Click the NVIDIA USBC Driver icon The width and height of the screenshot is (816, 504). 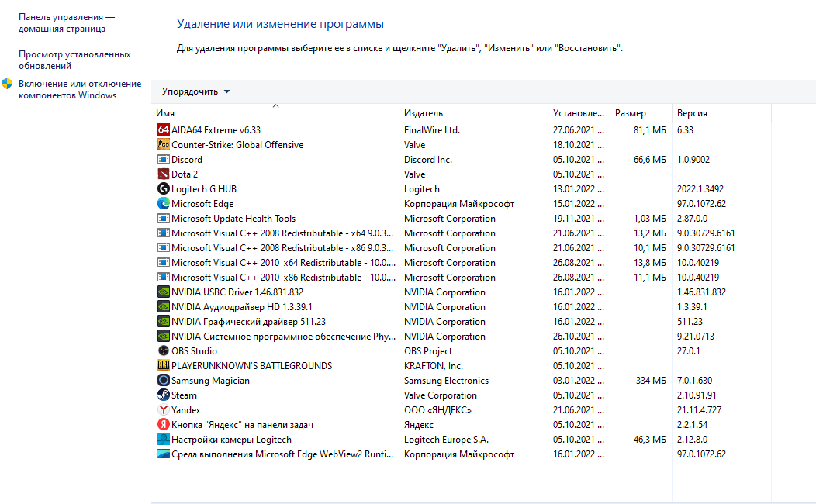(x=164, y=292)
